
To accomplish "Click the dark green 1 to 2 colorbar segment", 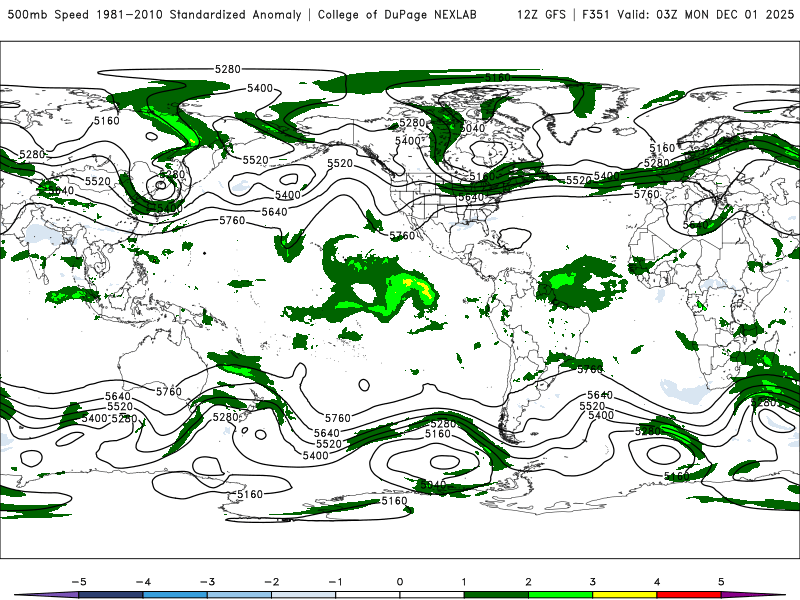I will (x=496, y=595).
